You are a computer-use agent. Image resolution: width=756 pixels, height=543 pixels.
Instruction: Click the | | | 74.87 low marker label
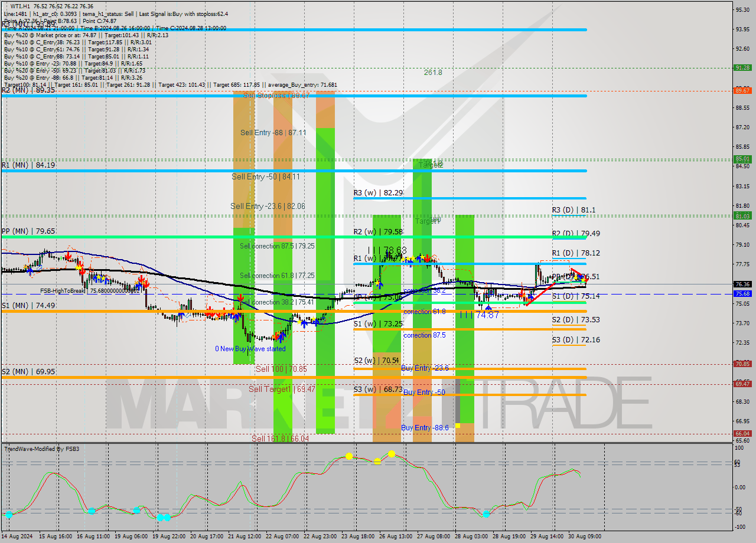click(479, 315)
